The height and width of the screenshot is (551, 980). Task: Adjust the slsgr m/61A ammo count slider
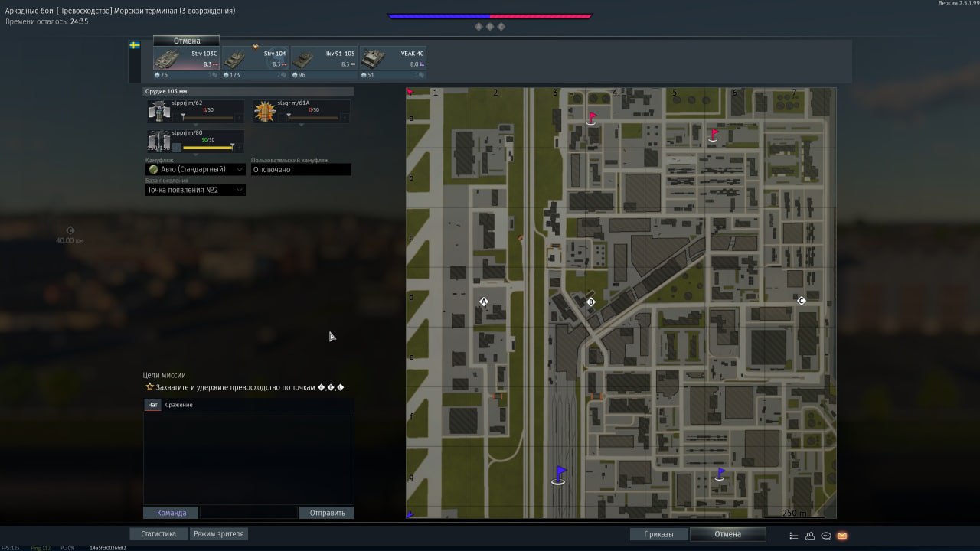pos(312,117)
